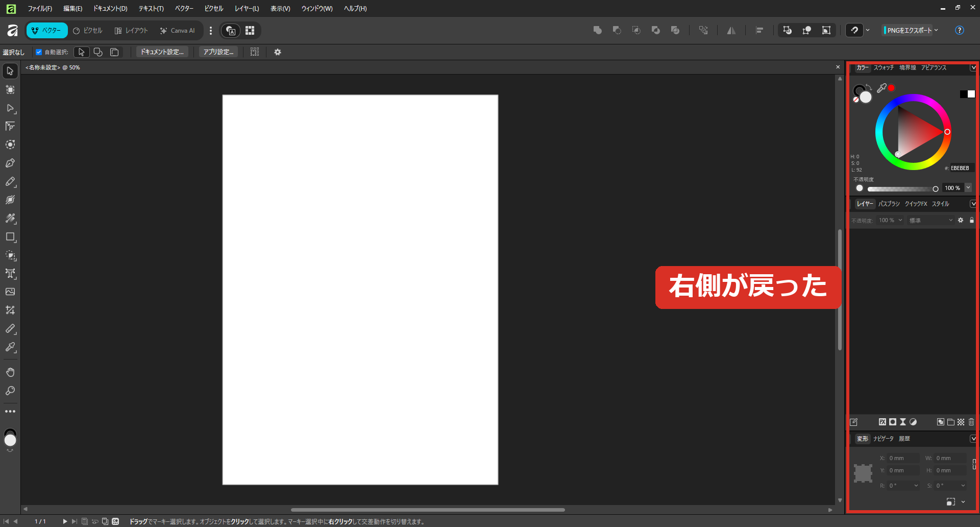Click the アプリ設定... button
980x527 pixels.
218,52
